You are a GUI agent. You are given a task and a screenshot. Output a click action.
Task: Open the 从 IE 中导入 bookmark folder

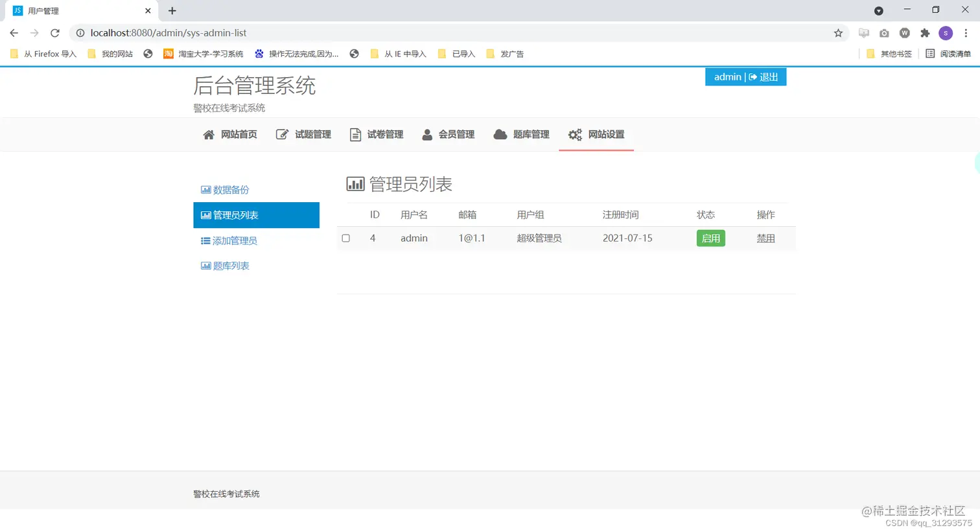pos(398,54)
